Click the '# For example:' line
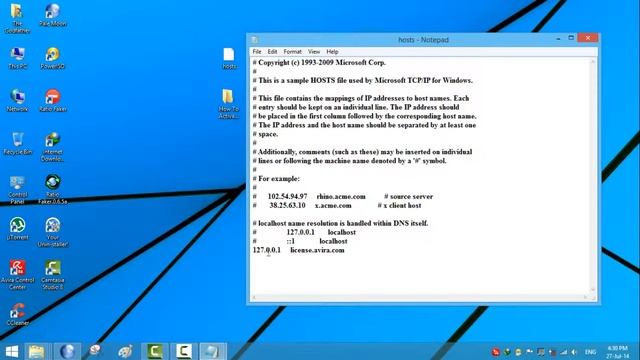This screenshot has width=640, height=360. coord(276,179)
